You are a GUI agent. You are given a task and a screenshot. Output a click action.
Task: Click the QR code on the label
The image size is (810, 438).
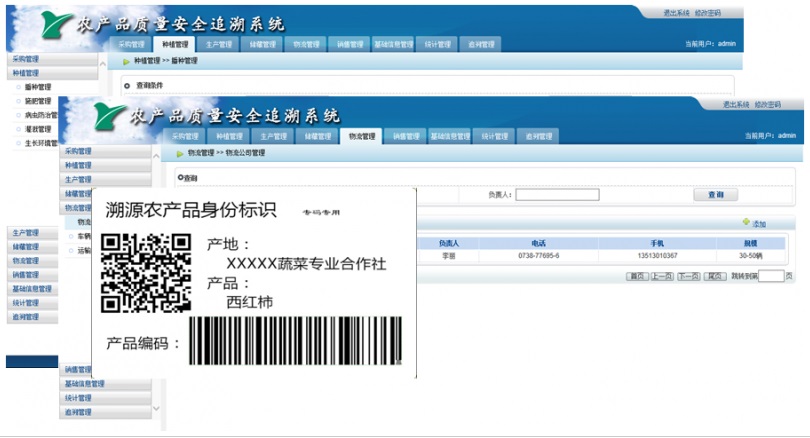tap(146, 273)
